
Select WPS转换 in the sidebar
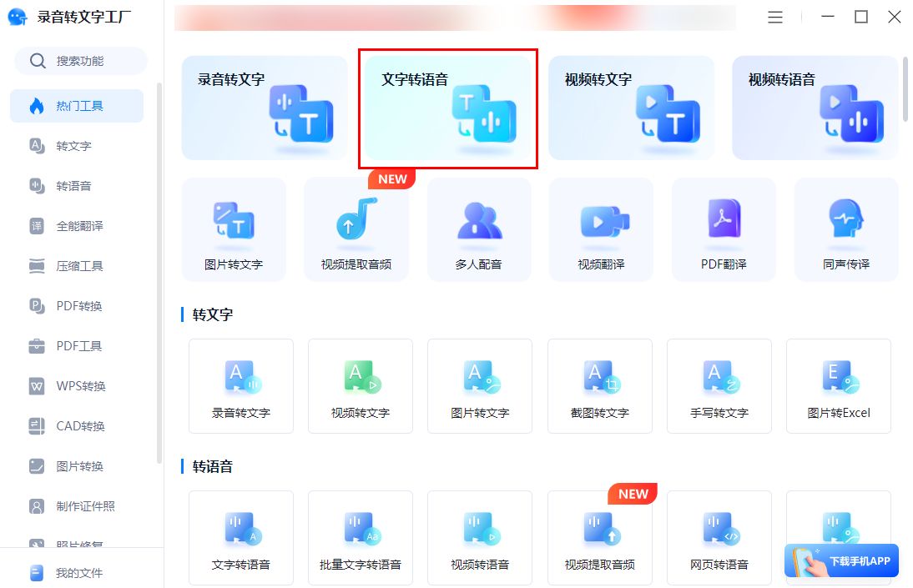click(x=77, y=386)
